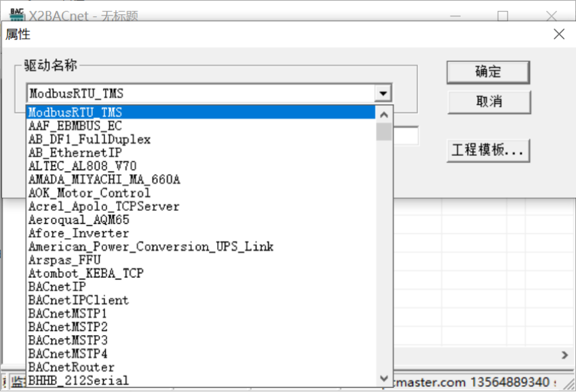576x392 pixels.
Task: Click the 确定 button
Action: pyautogui.click(x=488, y=72)
